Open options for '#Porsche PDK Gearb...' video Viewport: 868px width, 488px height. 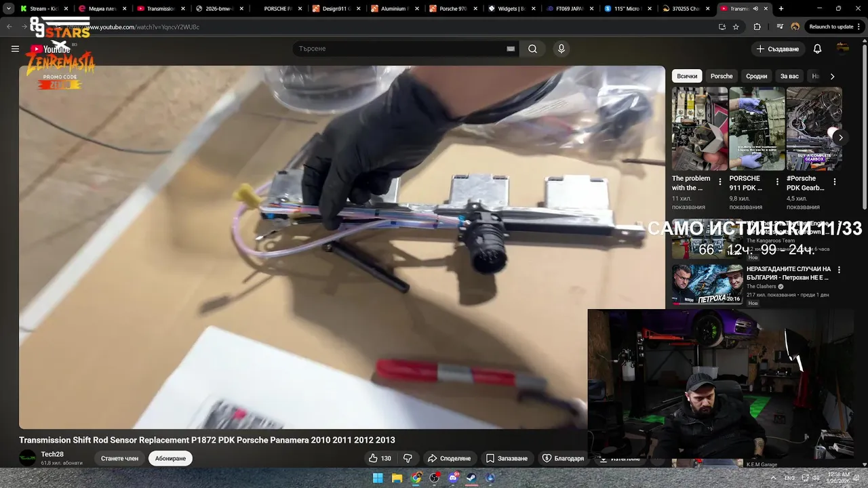(x=834, y=182)
